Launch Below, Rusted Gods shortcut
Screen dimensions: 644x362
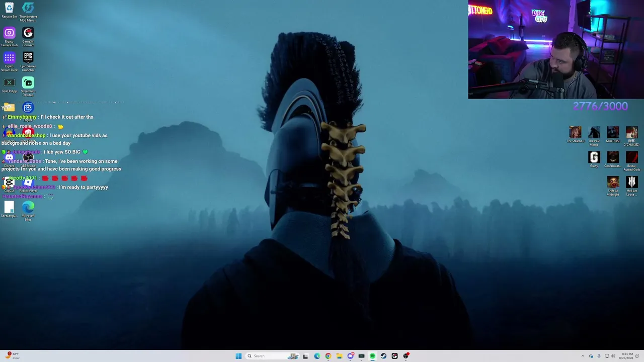point(632,161)
